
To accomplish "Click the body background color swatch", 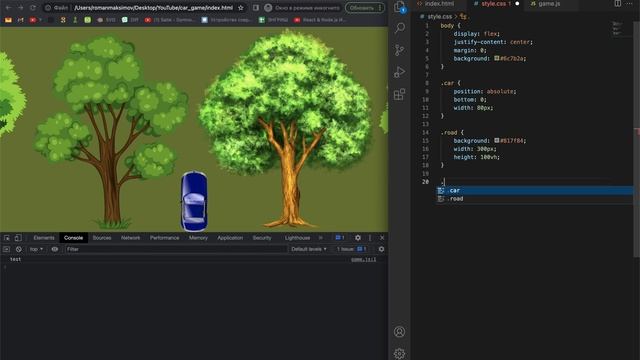I will pyautogui.click(x=497, y=58).
